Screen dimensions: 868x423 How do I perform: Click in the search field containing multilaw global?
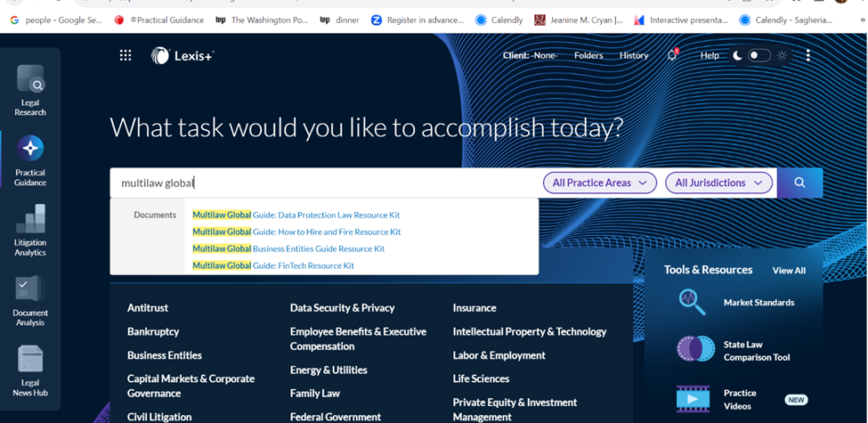pos(327,183)
